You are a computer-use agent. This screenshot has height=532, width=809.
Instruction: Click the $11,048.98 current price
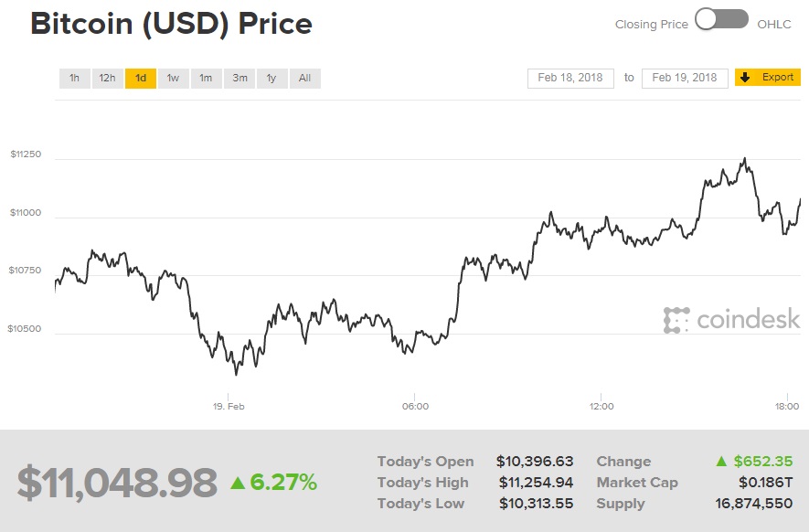point(117,483)
